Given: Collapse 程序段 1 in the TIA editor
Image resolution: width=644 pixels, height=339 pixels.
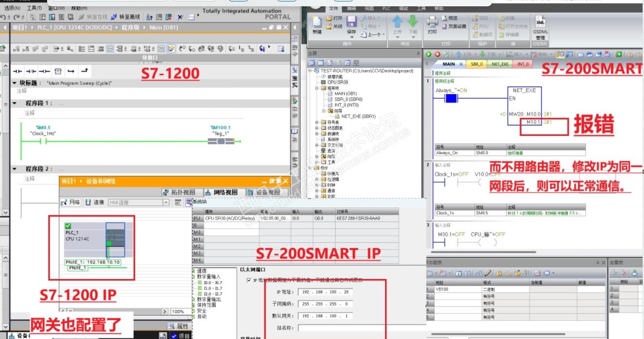Looking at the screenshot, I should pos(15,103).
